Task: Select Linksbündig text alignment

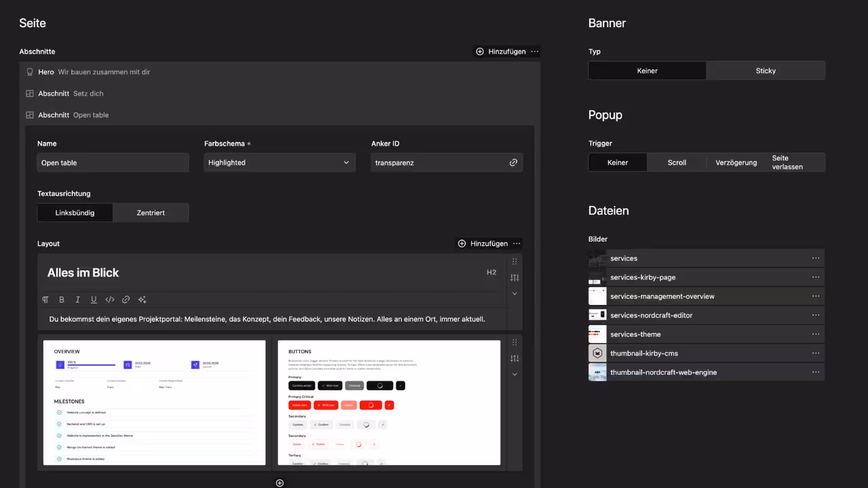Action: click(x=75, y=213)
